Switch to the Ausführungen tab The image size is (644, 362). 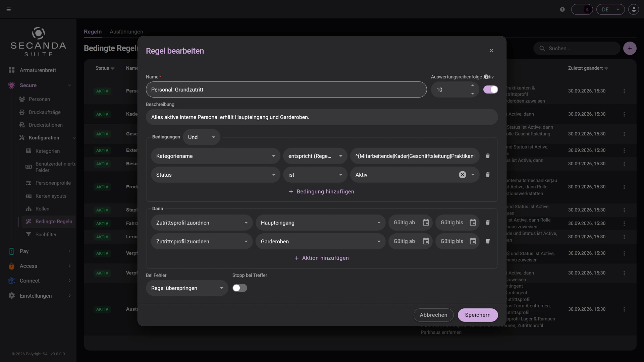tap(126, 32)
